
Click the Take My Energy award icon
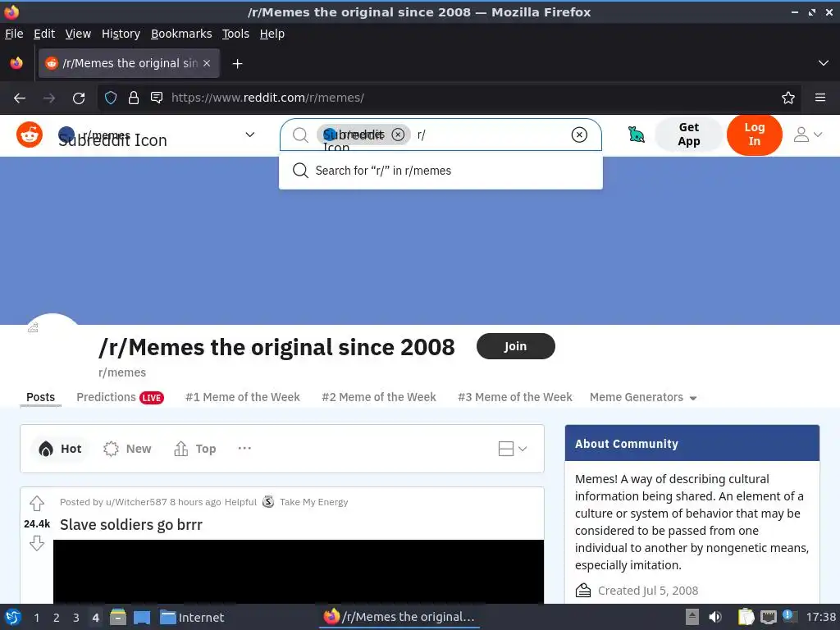pyautogui.click(x=268, y=502)
